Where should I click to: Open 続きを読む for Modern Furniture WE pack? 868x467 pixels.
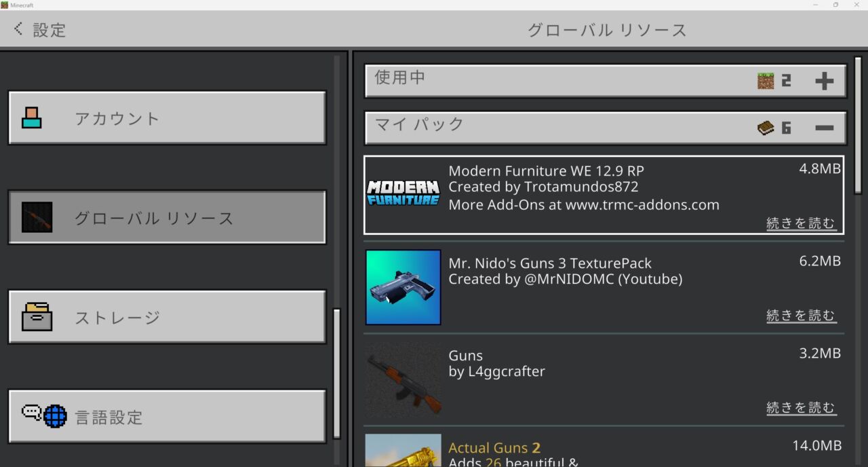point(802,223)
